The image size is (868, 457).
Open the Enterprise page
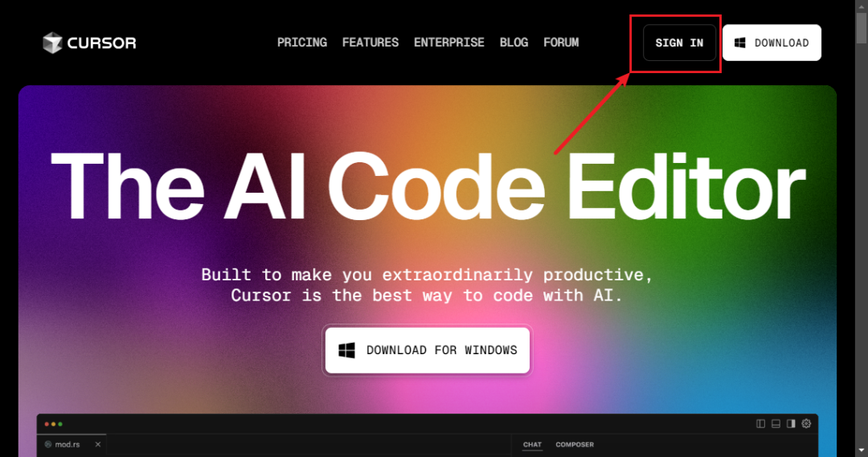(449, 43)
